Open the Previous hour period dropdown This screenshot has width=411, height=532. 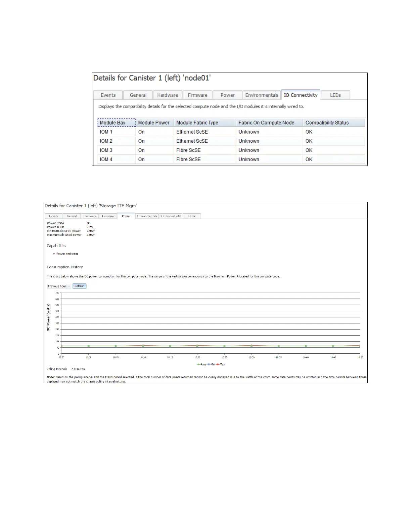tap(59, 286)
